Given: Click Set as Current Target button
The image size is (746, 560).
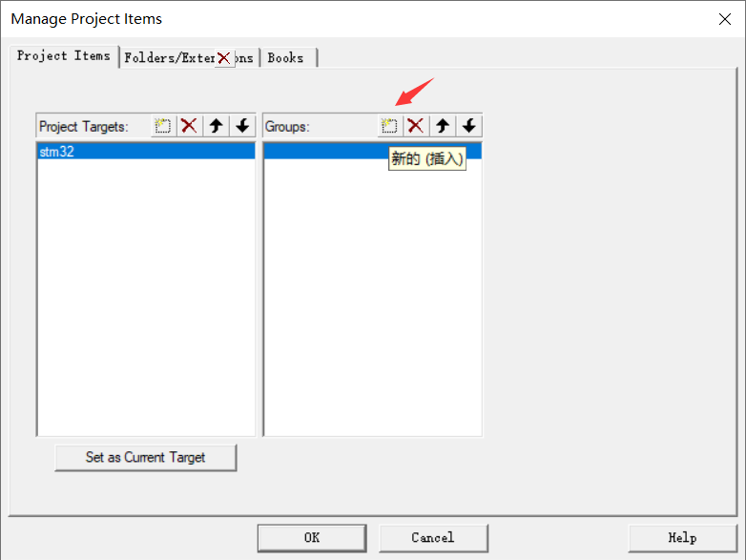Looking at the screenshot, I should 146,458.
